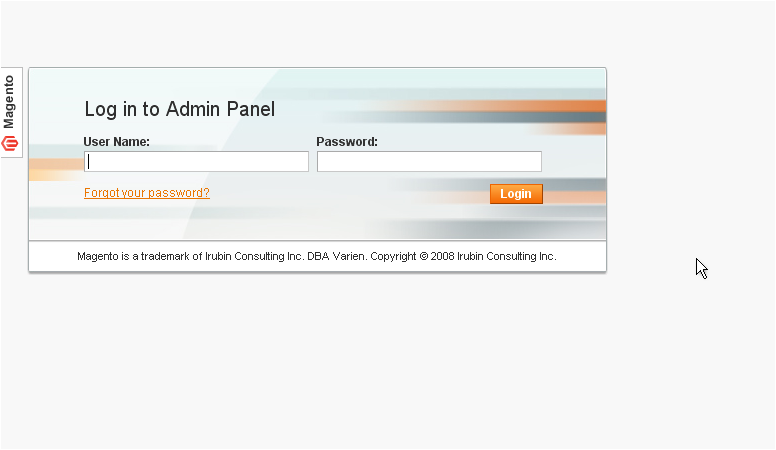
Task: Click the Password field label
Action: (347, 142)
